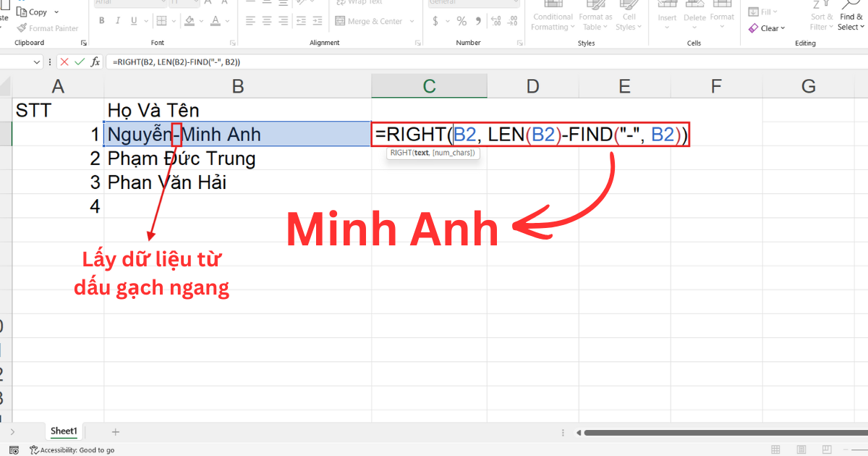Increase decimal places from the Number group

495,20
